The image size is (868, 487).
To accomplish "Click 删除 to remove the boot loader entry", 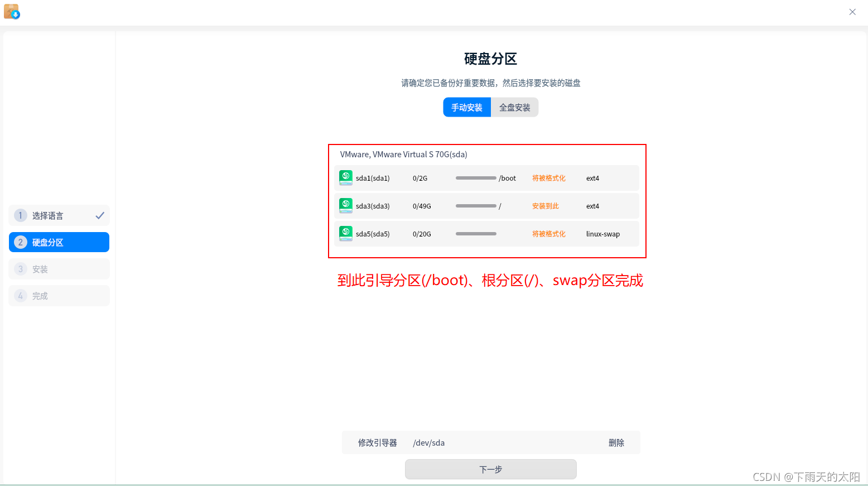I will [x=616, y=442].
